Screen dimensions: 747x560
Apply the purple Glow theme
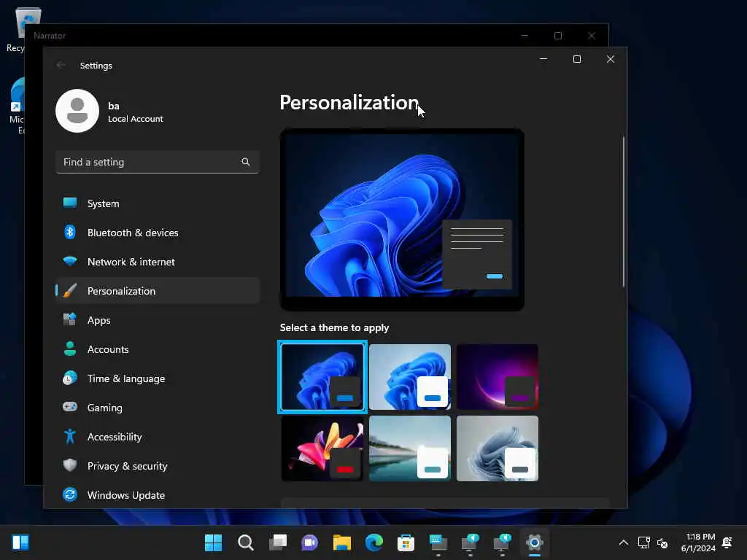tap(498, 377)
